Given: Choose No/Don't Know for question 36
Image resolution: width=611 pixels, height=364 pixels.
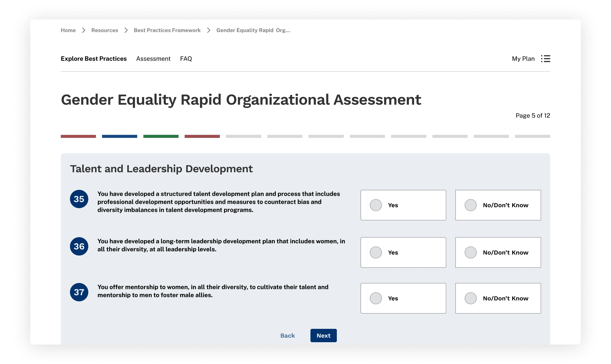Looking at the screenshot, I should 471,252.
